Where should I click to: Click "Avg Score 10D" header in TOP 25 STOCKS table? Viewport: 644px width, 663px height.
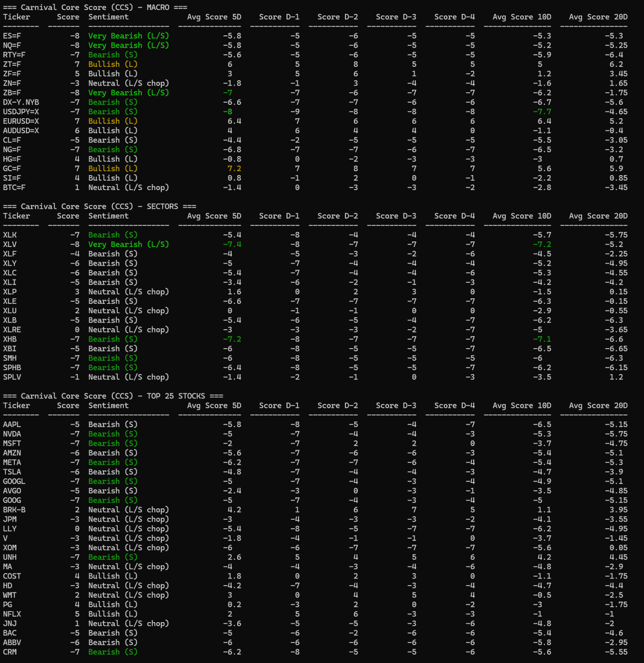(x=522, y=406)
